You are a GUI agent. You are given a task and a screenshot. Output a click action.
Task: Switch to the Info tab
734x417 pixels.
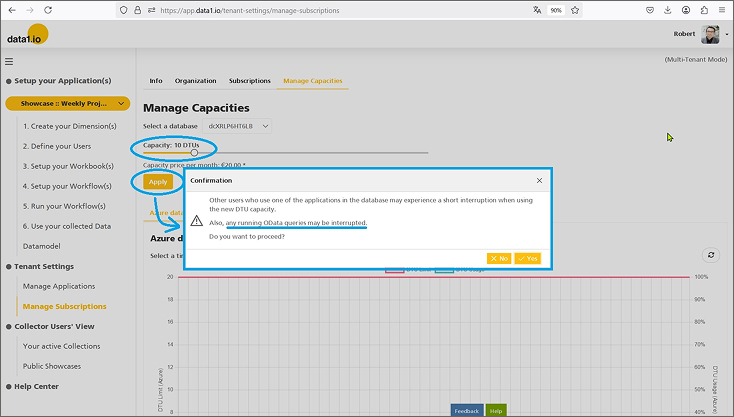click(155, 80)
